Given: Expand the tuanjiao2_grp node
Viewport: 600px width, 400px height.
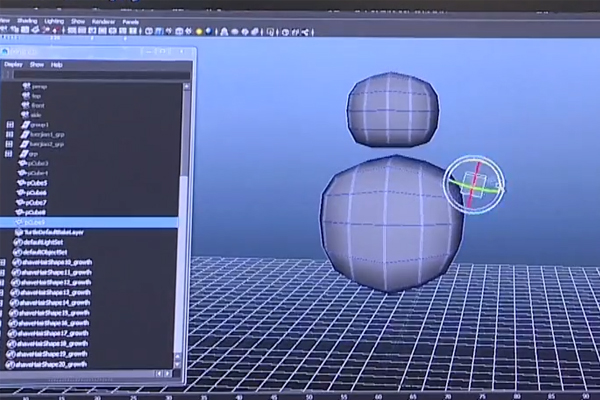Looking at the screenshot, I should (x=10, y=145).
